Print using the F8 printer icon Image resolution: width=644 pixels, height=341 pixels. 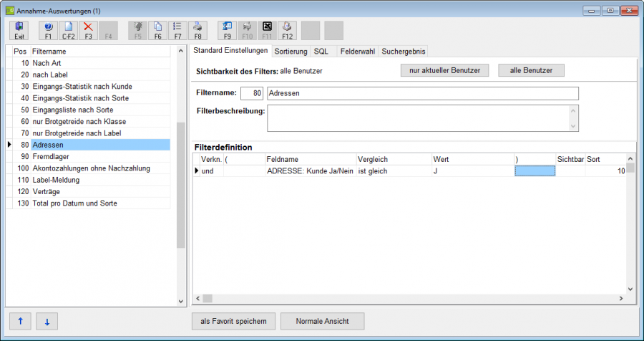[x=198, y=31]
